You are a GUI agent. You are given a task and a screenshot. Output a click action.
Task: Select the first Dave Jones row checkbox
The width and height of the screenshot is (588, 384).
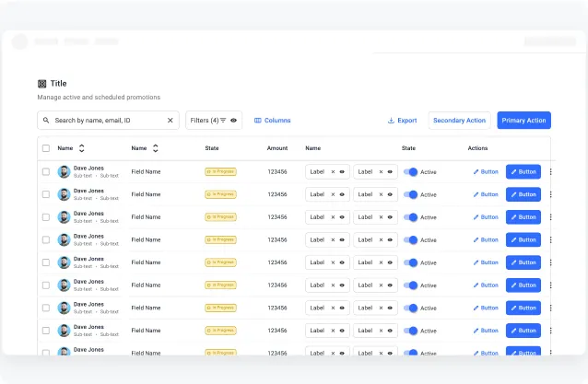click(x=46, y=171)
